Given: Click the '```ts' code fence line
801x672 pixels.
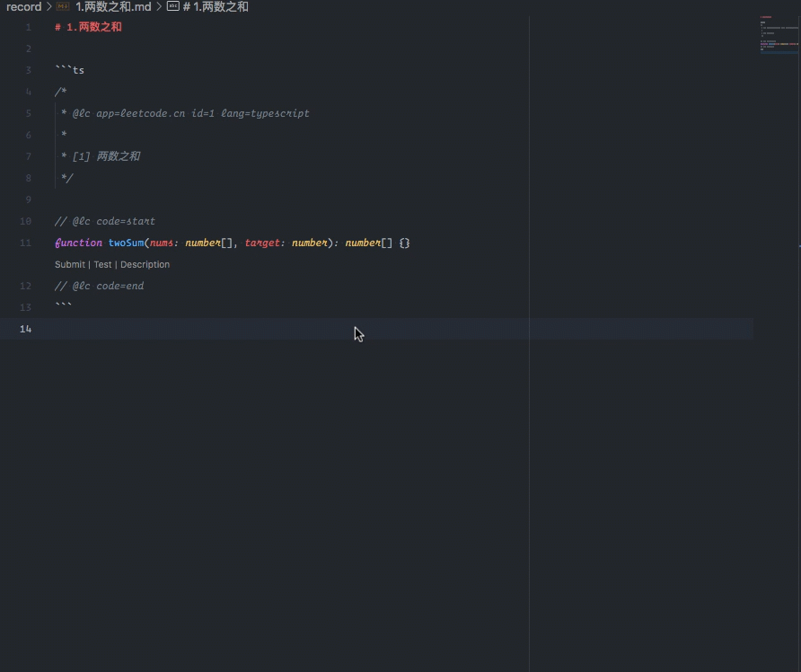Looking at the screenshot, I should [69, 70].
